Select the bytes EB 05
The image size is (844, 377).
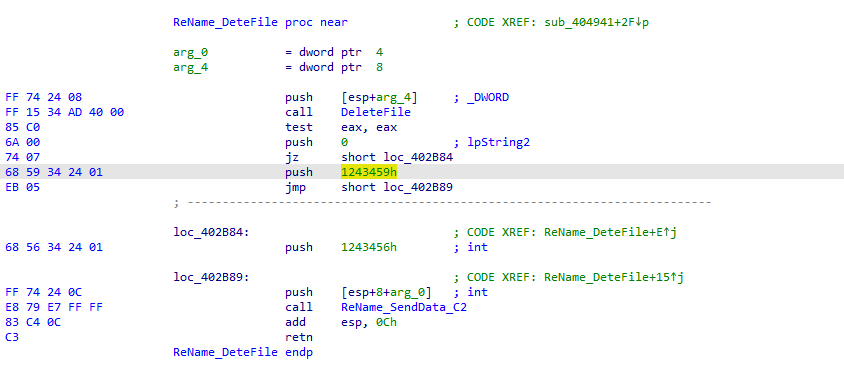[x=22, y=187]
